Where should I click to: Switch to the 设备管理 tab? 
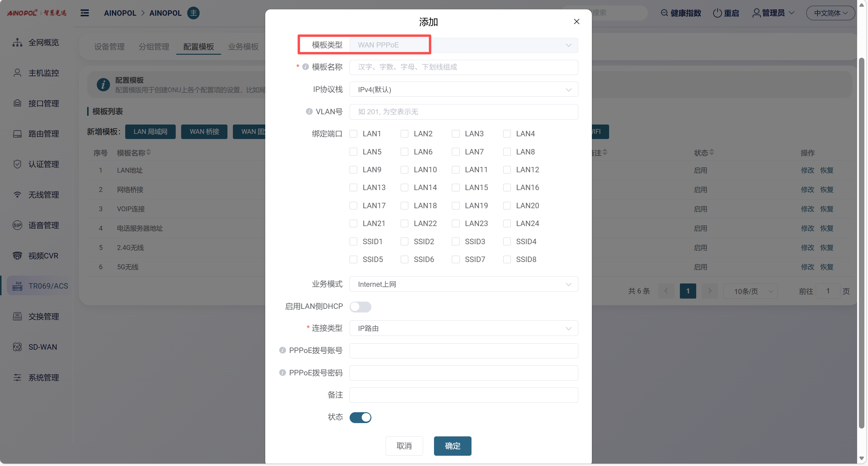pos(109,47)
